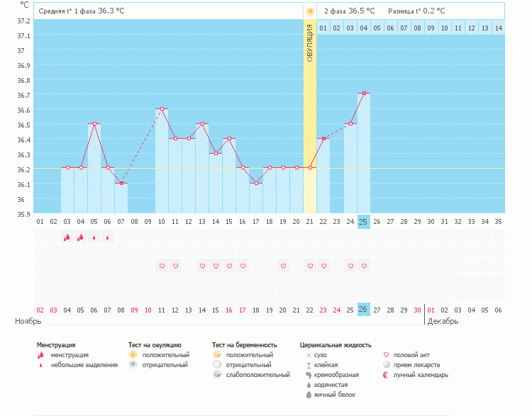Click the heart icon under cycle day 10
This screenshot has height=416, width=532.
click(162, 266)
